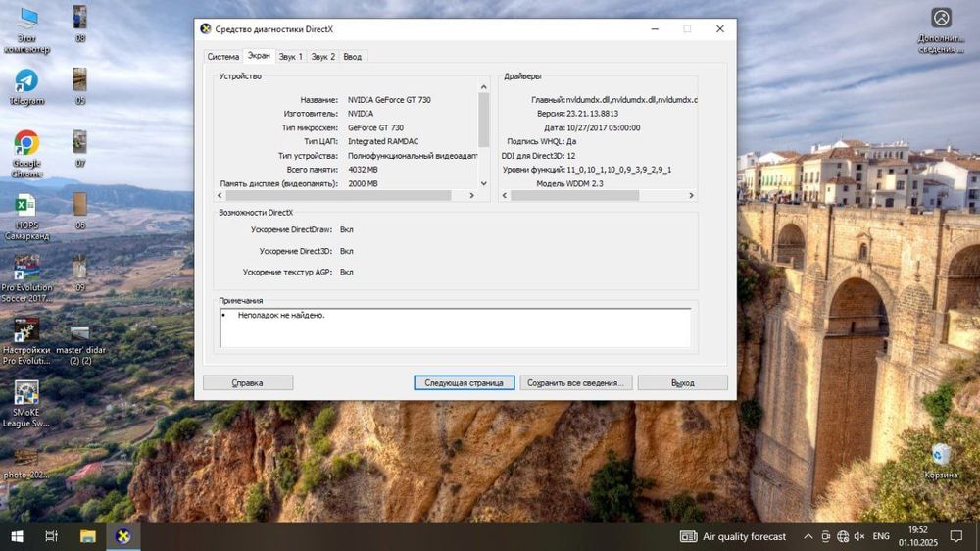Select the Экран tab

(259, 56)
